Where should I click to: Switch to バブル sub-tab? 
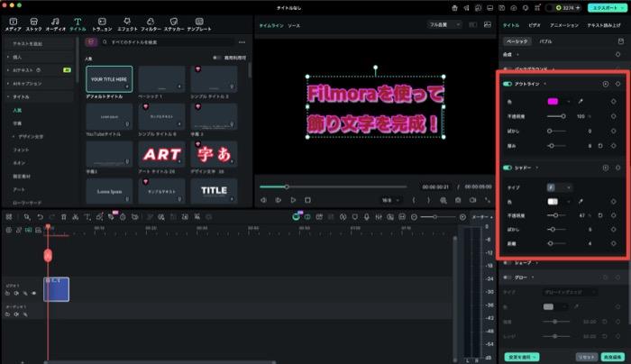[545, 41]
